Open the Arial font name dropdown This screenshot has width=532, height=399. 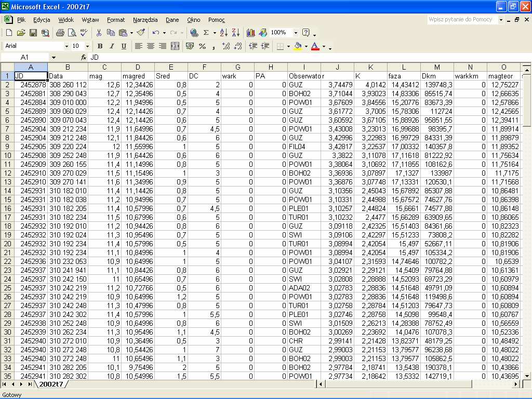[66, 46]
